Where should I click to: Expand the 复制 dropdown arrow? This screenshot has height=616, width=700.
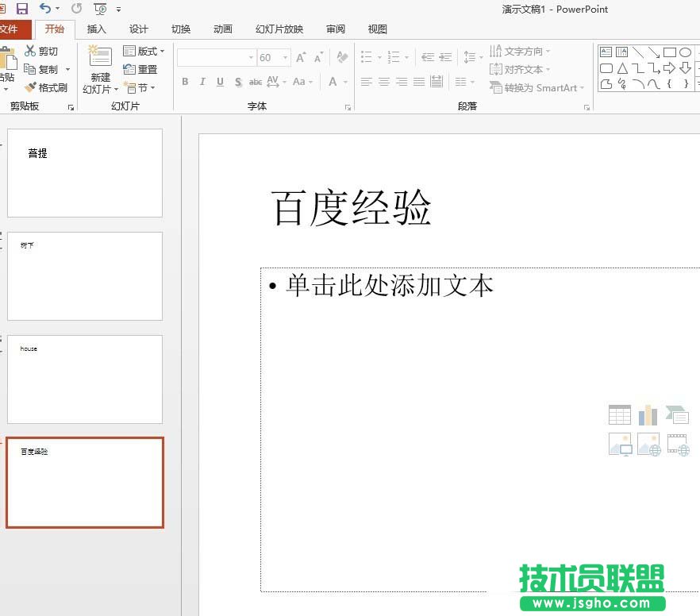click(x=68, y=69)
